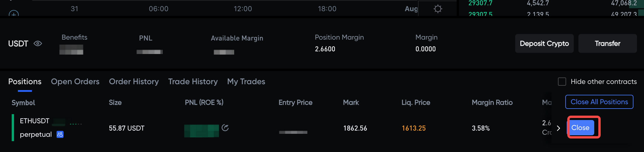Enable Hide other contracts checkbox

[562, 82]
